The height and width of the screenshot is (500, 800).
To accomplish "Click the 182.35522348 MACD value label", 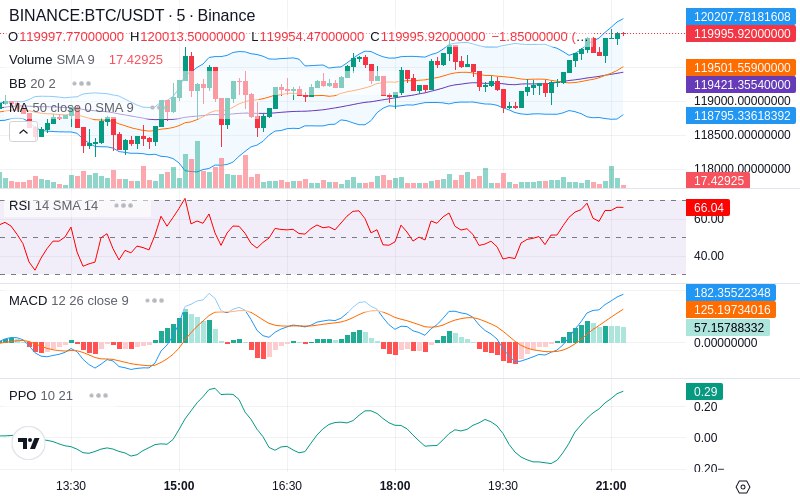I will point(731,293).
